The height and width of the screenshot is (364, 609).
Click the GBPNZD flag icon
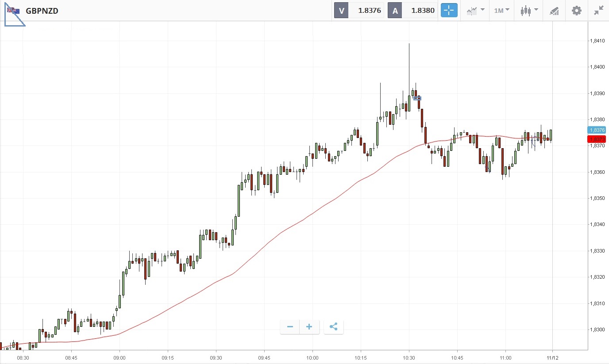13,11
